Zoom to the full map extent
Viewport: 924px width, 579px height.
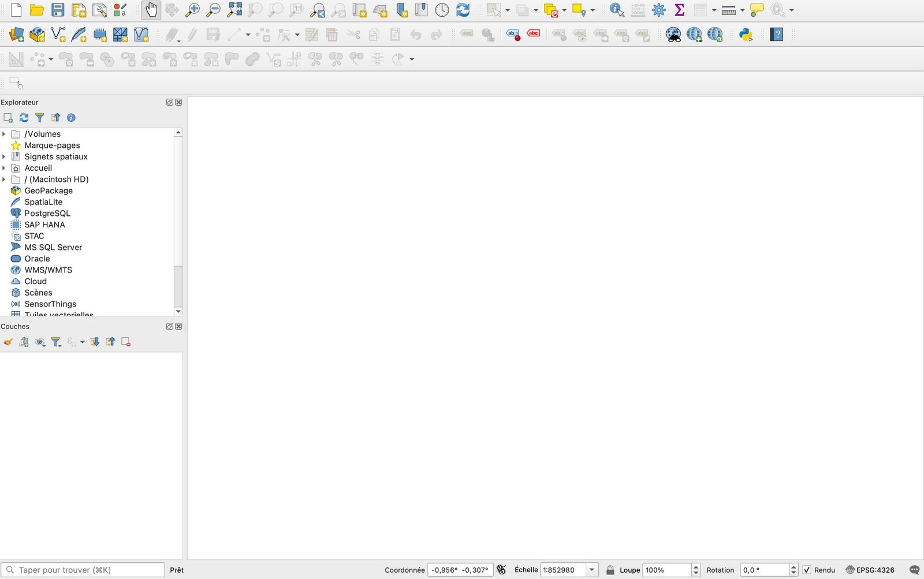[x=233, y=10]
